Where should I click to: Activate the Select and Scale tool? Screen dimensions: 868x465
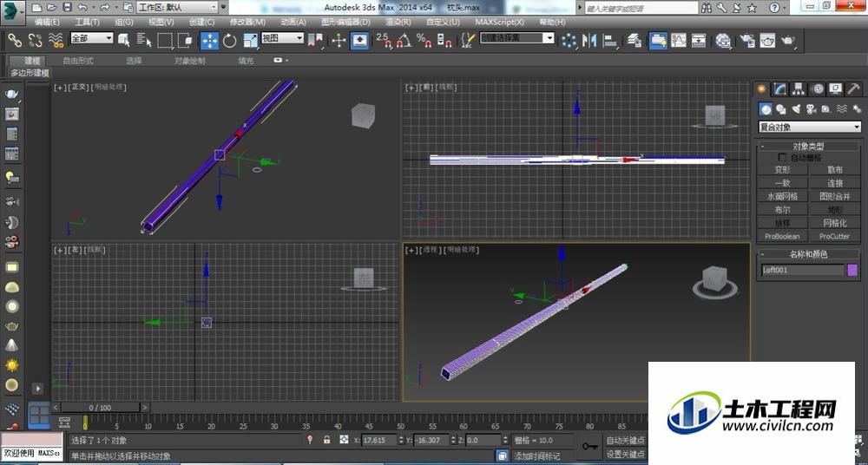pyautogui.click(x=250, y=40)
